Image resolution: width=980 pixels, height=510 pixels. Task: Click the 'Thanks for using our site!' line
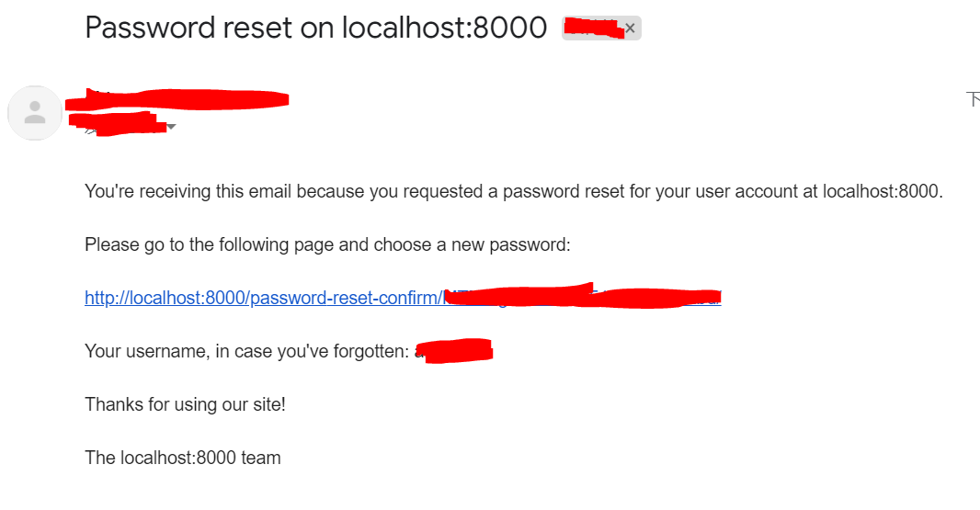pyautogui.click(x=185, y=403)
